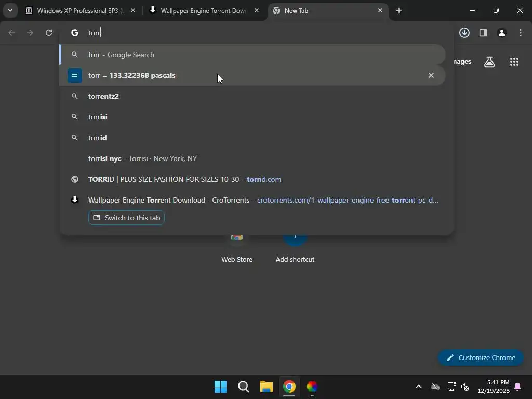Remove the pascals suggestion with its X
Image resolution: width=532 pixels, height=399 pixels.
pos(431,75)
